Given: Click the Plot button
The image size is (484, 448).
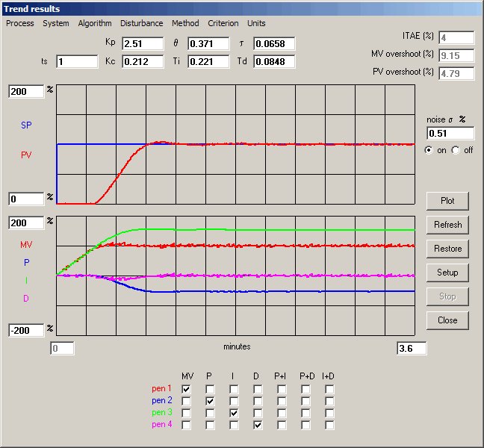Looking at the screenshot, I should (447, 201).
